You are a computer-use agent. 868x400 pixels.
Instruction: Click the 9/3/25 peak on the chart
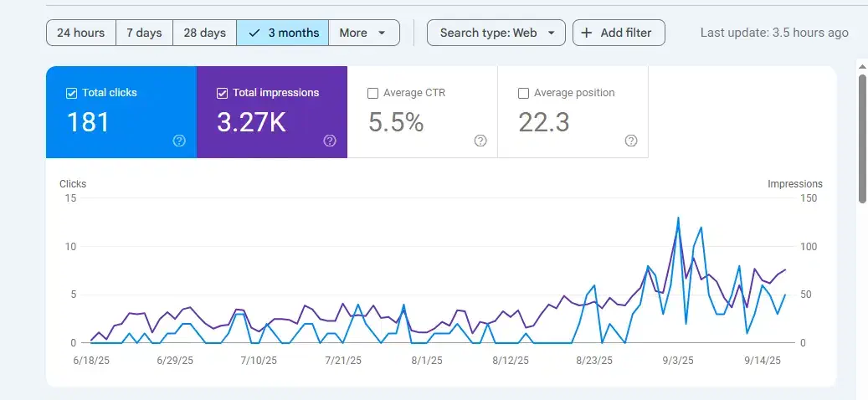678,218
